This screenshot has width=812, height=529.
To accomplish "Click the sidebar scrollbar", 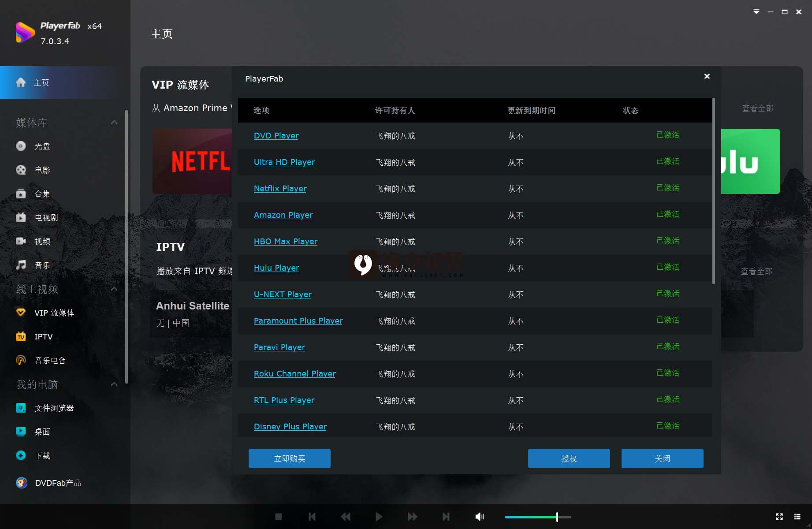I will (x=127, y=247).
